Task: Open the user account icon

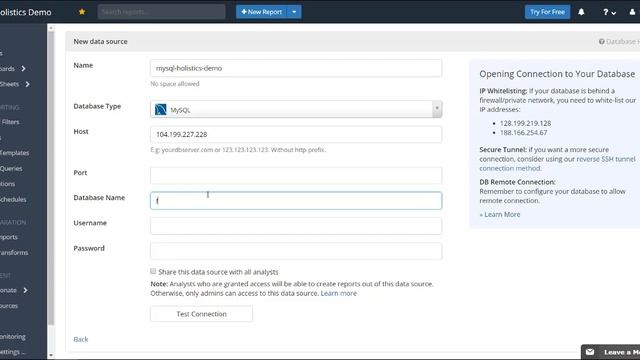Action: [632, 12]
